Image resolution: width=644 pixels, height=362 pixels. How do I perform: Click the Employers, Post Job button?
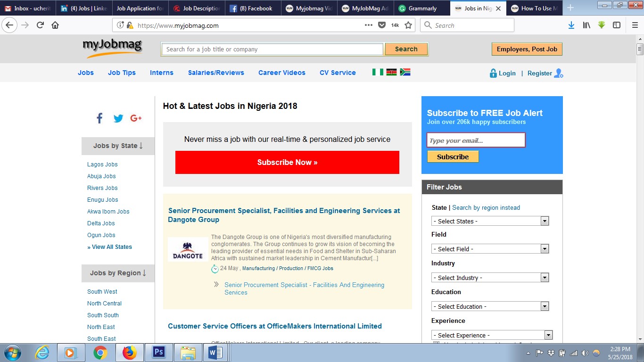point(527,49)
